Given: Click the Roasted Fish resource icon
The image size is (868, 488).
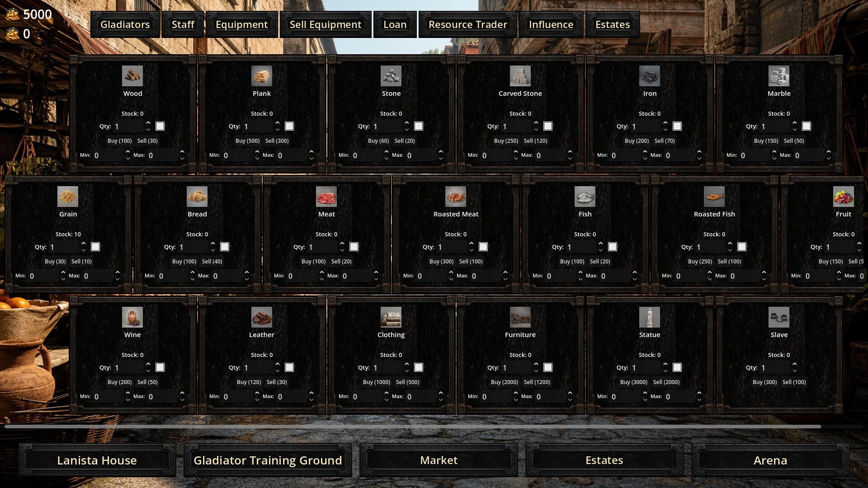Looking at the screenshot, I should [714, 197].
